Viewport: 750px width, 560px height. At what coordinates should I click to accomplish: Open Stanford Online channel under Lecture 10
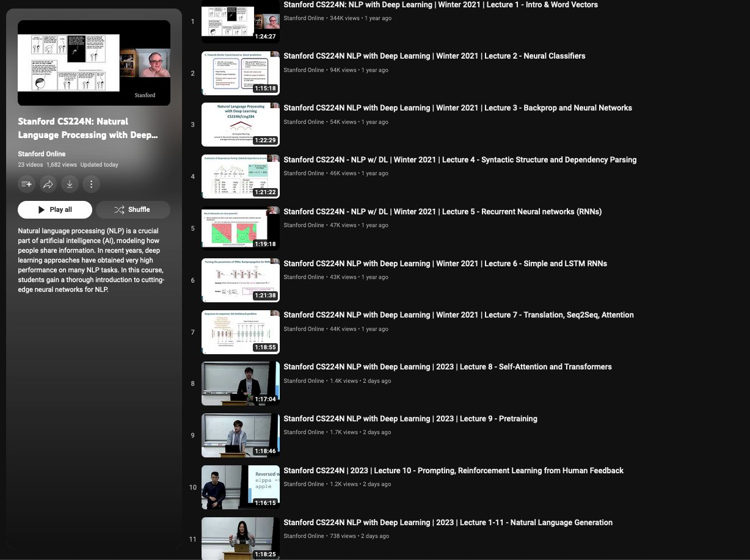point(304,484)
